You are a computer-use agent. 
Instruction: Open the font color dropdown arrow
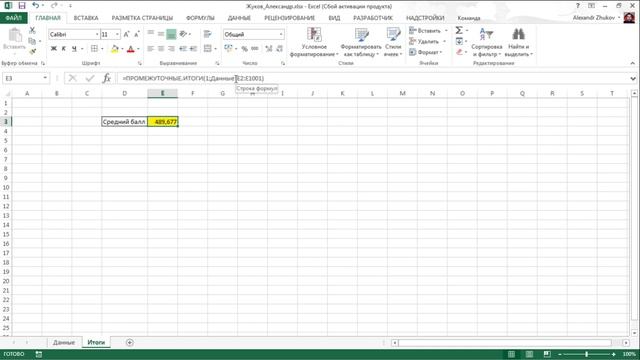pos(138,49)
